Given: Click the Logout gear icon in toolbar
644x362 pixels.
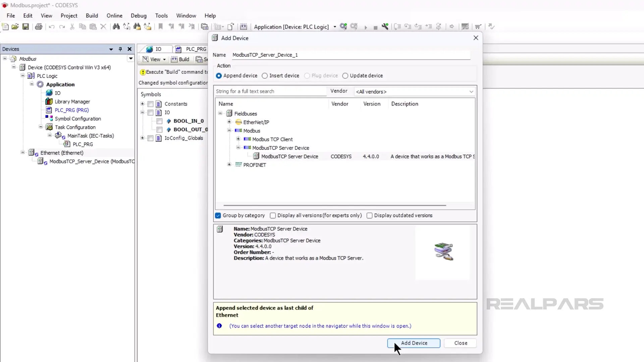Looking at the screenshot, I should (354, 26).
